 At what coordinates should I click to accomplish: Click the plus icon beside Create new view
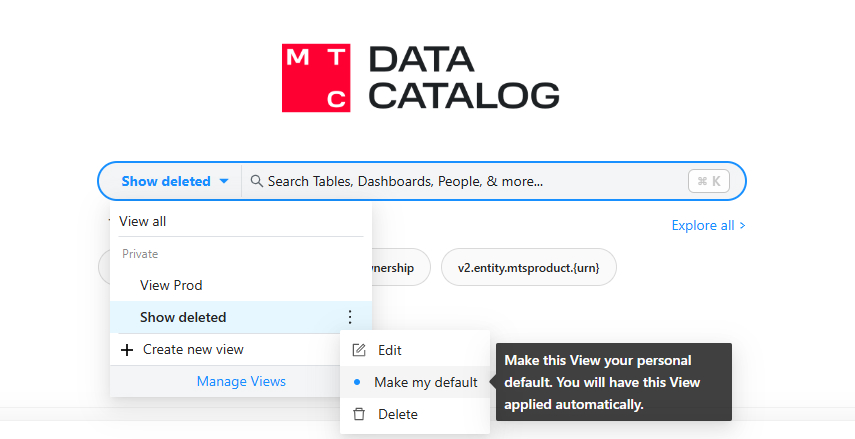(x=127, y=350)
